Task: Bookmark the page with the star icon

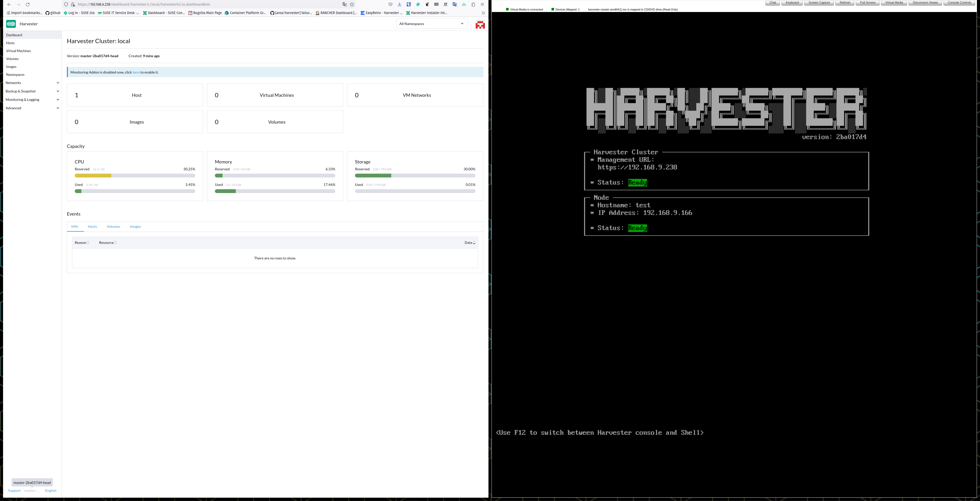Action: point(352,4)
